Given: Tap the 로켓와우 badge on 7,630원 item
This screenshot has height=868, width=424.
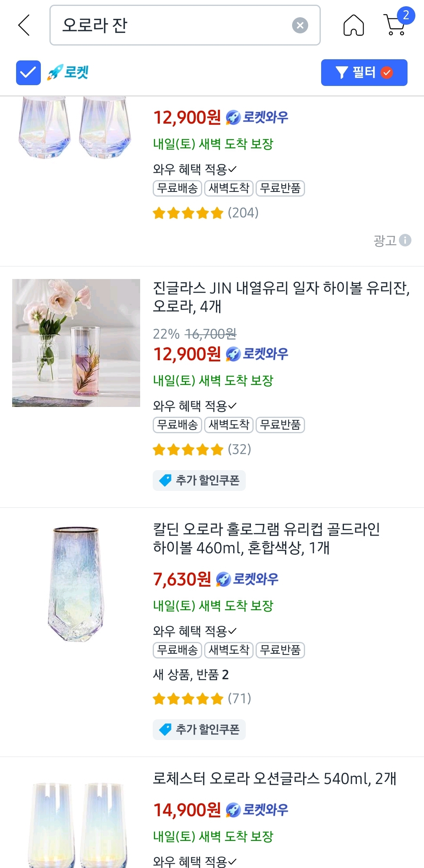Looking at the screenshot, I should click(247, 579).
